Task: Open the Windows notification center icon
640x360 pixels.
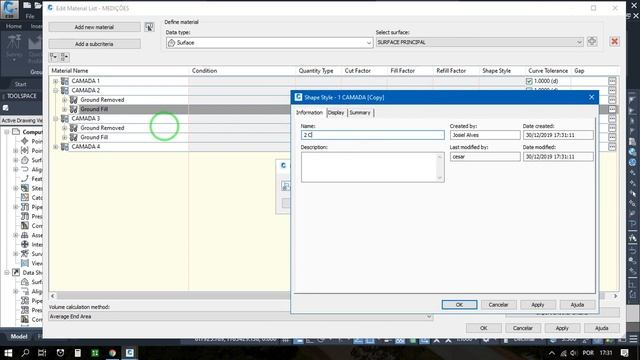Action: (624, 353)
